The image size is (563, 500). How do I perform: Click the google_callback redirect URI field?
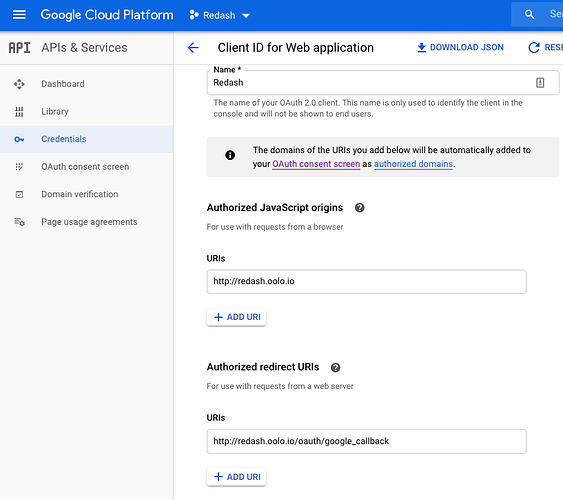click(x=367, y=441)
